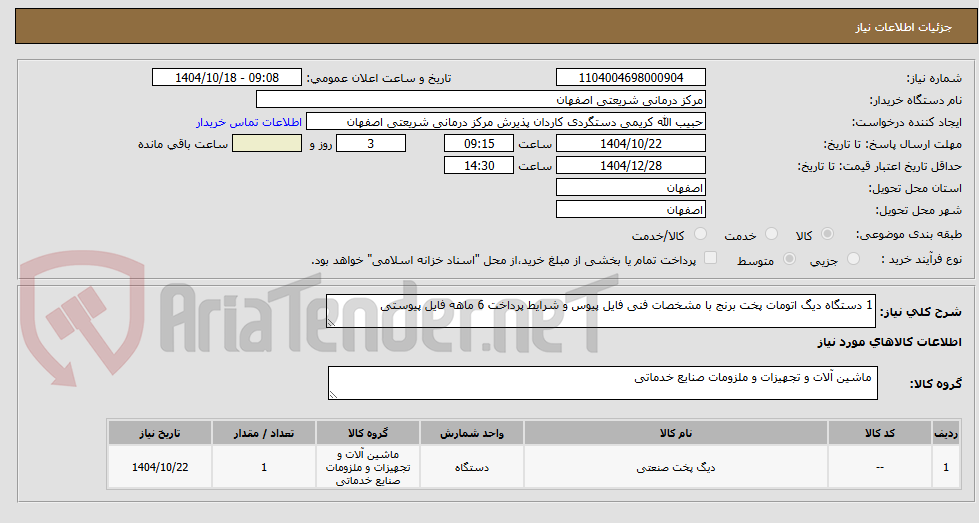Viewport: 979px width, 523px height.
Task: Click the requester field حبیب الله کریمی
Action: [506, 122]
